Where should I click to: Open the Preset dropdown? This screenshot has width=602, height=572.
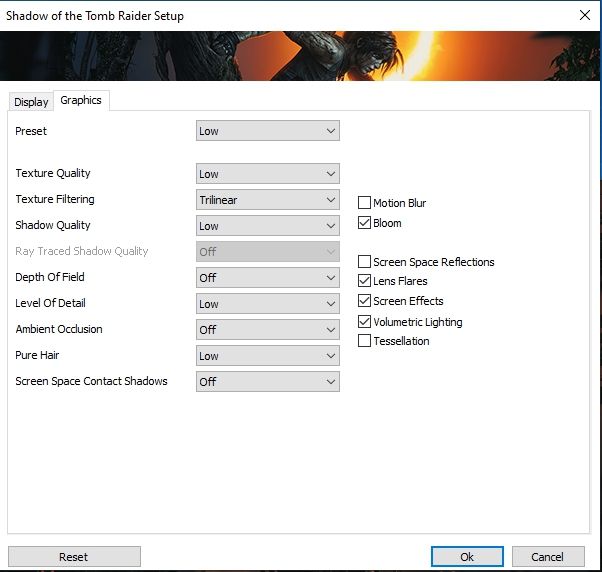coord(268,131)
